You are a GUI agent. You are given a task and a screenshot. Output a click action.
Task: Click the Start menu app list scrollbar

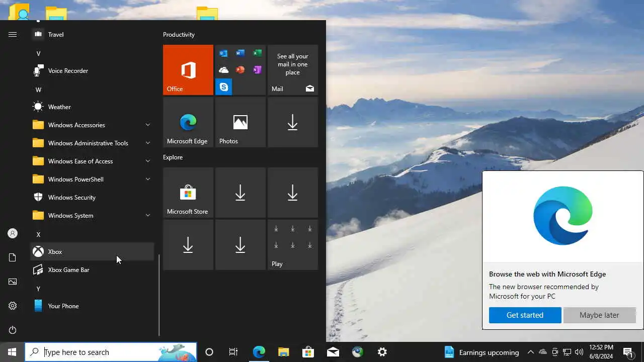coord(159,295)
